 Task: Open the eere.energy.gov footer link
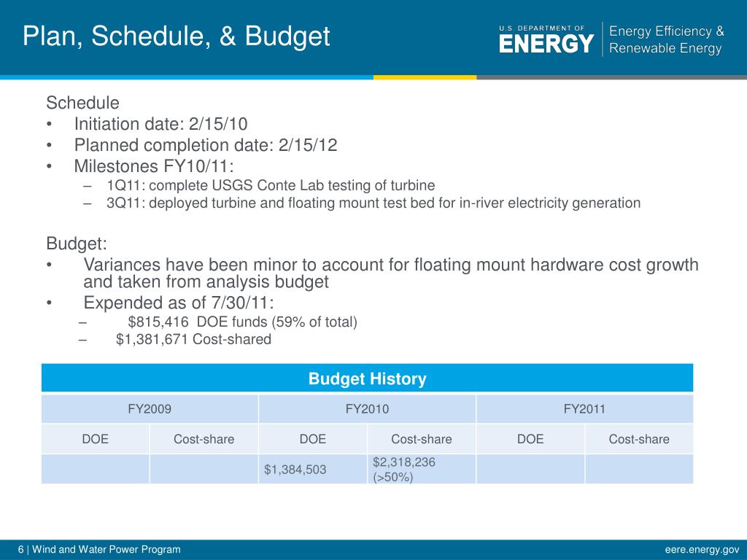(x=702, y=550)
